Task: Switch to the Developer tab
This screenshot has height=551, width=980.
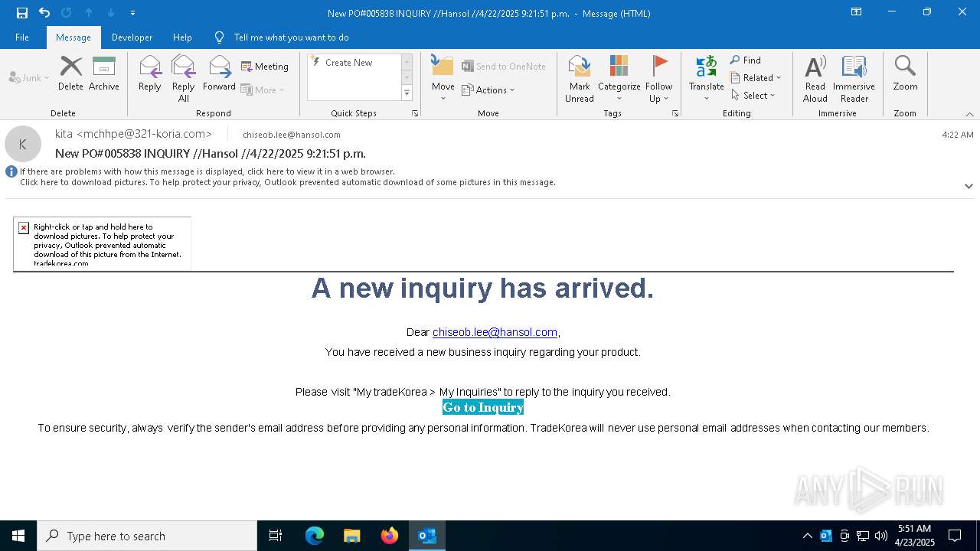Action: pos(132,37)
